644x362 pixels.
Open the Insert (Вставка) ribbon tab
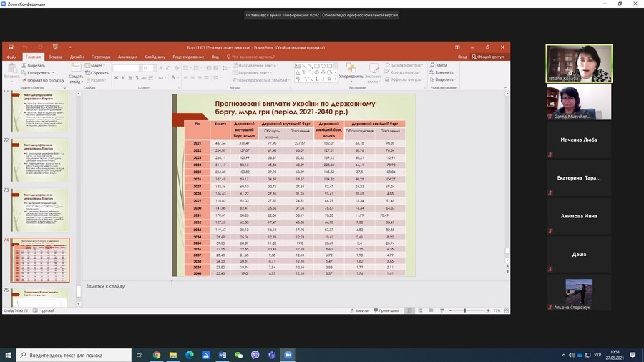click(x=55, y=57)
